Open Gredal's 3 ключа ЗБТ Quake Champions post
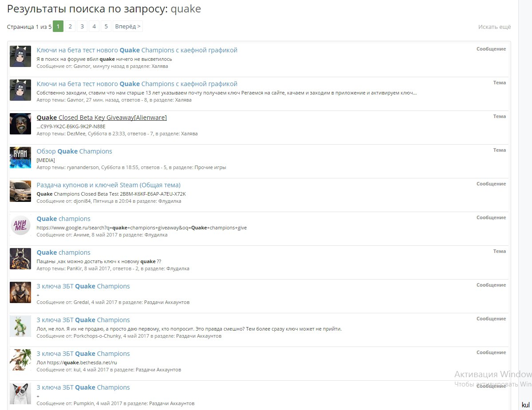Viewport: 532px width, 410px height. tap(83, 286)
